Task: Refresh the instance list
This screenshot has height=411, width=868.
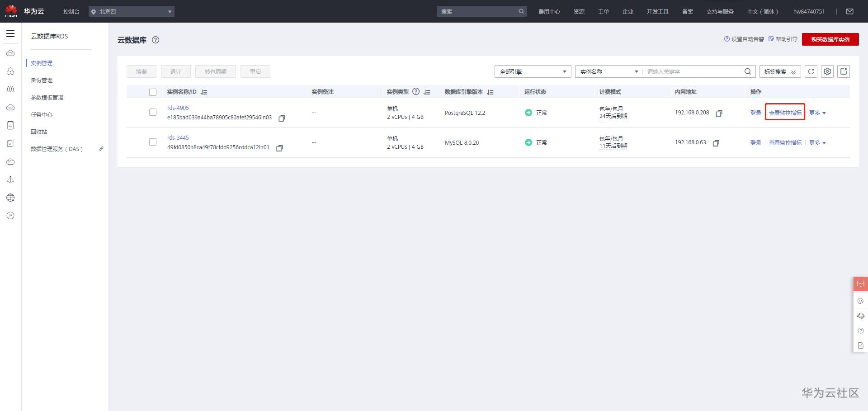Action: pos(811,71)
